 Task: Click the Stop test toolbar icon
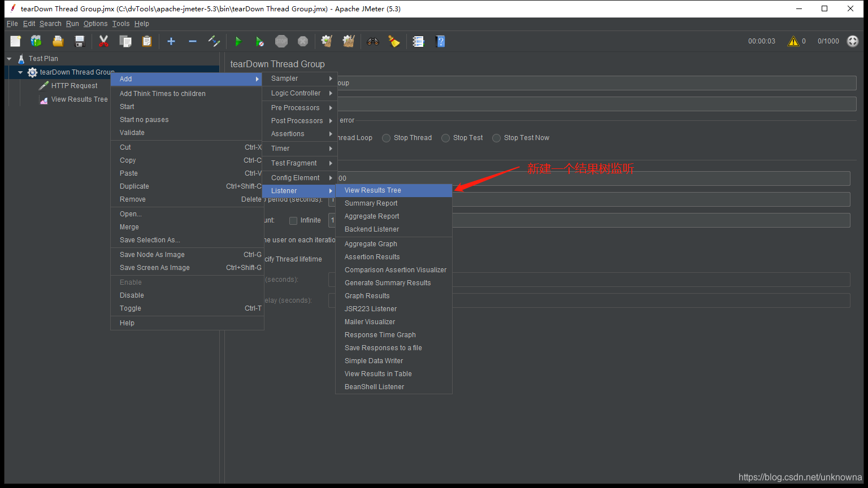click(x=281, y=41)
